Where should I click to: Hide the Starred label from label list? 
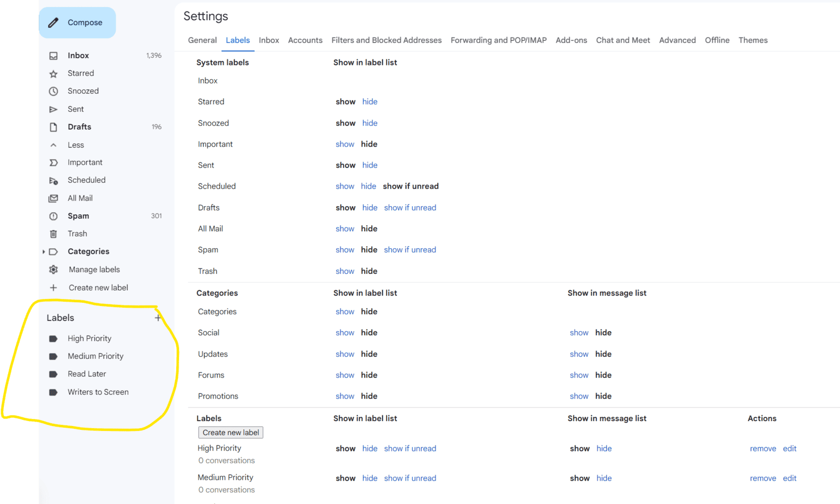point(370,101)
